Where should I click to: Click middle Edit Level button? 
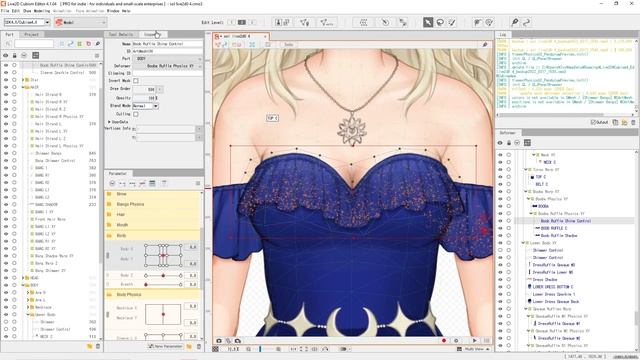pos(242,22)
